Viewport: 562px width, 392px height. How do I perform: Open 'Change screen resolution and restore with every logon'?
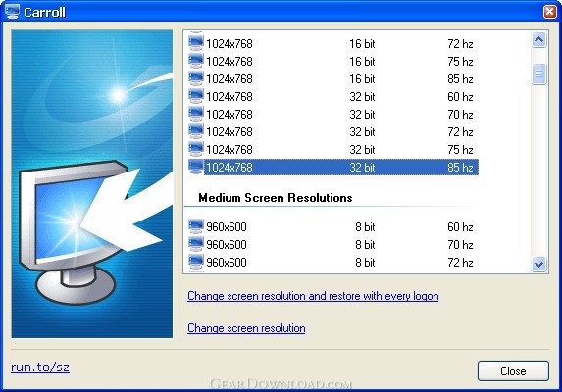[313, 296]
